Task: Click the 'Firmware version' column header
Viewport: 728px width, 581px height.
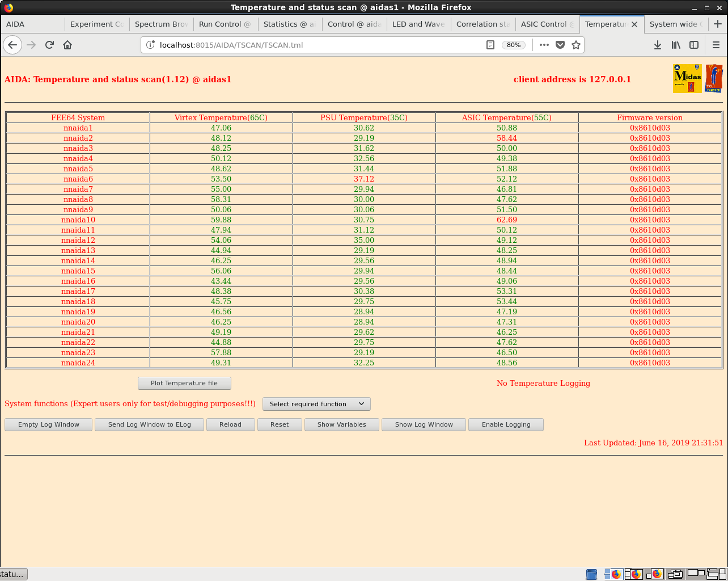Action: (650, 117)
